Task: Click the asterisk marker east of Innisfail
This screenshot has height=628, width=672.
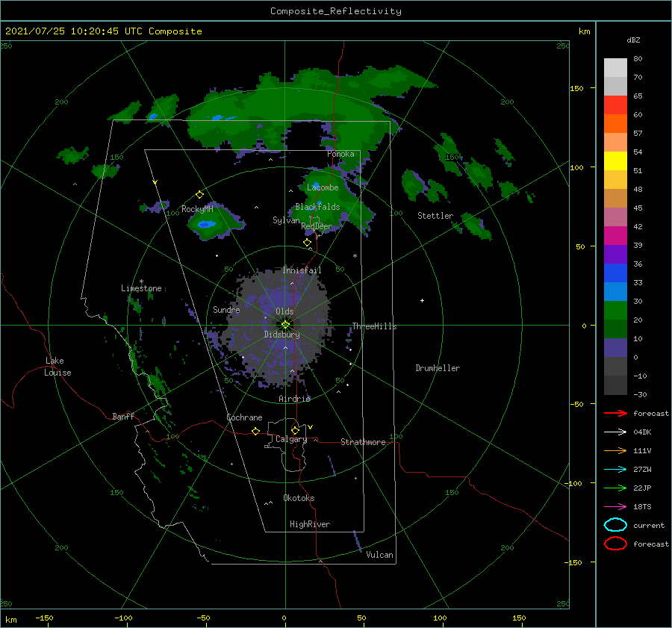Action: coord(355,256)
